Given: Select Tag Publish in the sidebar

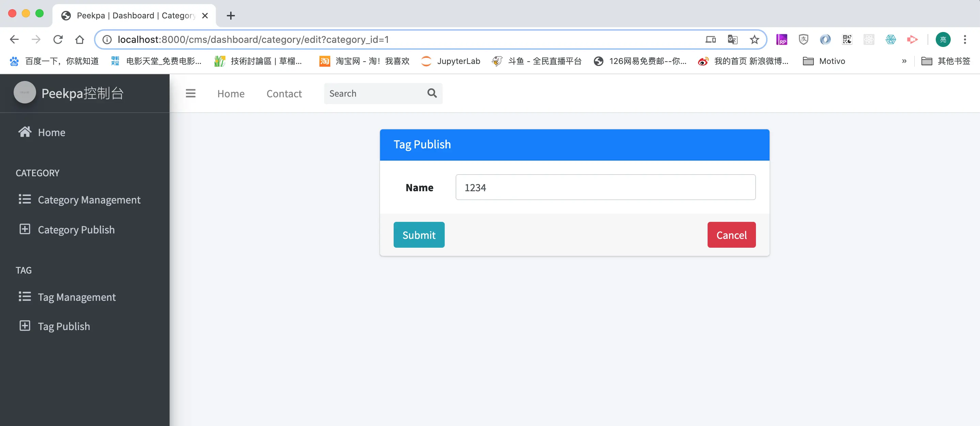Looking at the screenshot, I should (64, 326).
